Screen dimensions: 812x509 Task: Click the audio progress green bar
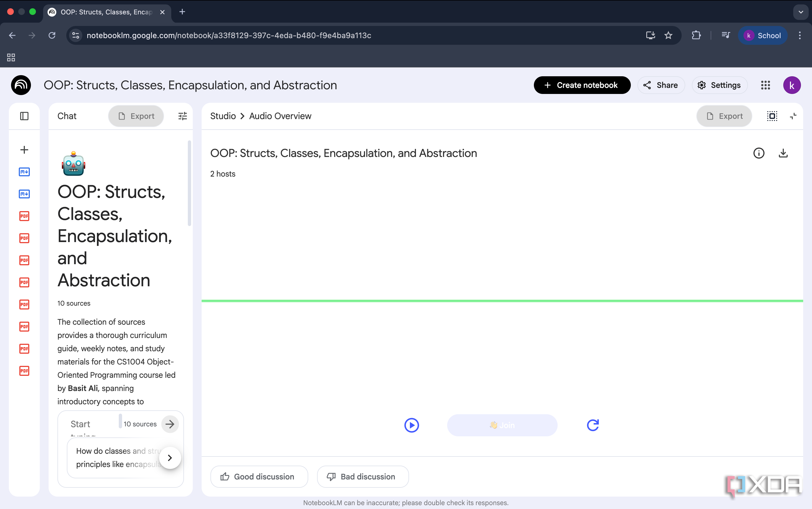click(x=502, y=301)
